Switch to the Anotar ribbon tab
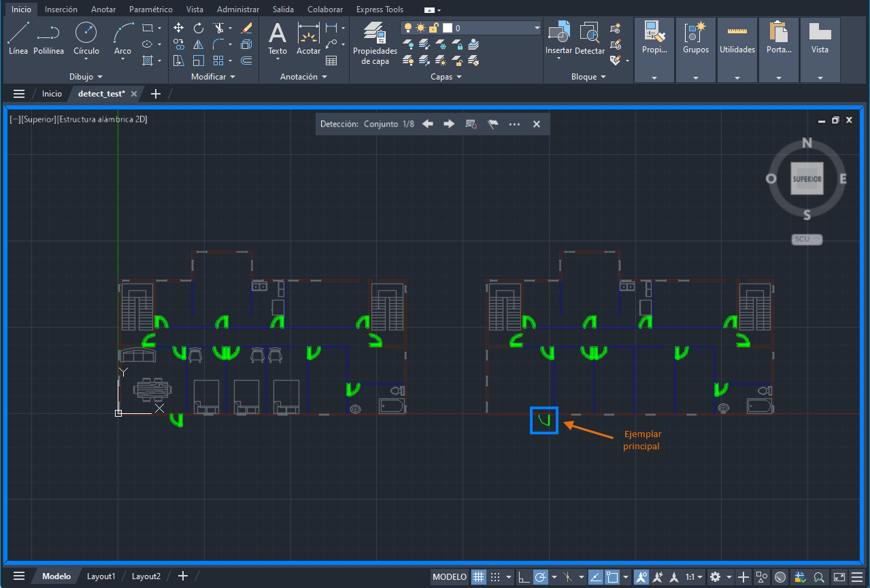Image resolution: width=870 pixels, height=588 pixels. tap(103, 10)
